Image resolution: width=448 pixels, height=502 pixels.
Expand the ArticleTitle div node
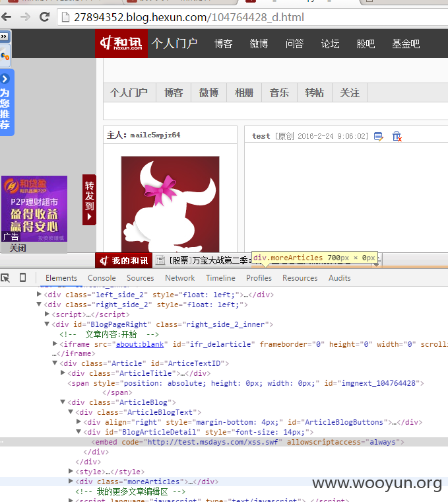tap(63, 373)
